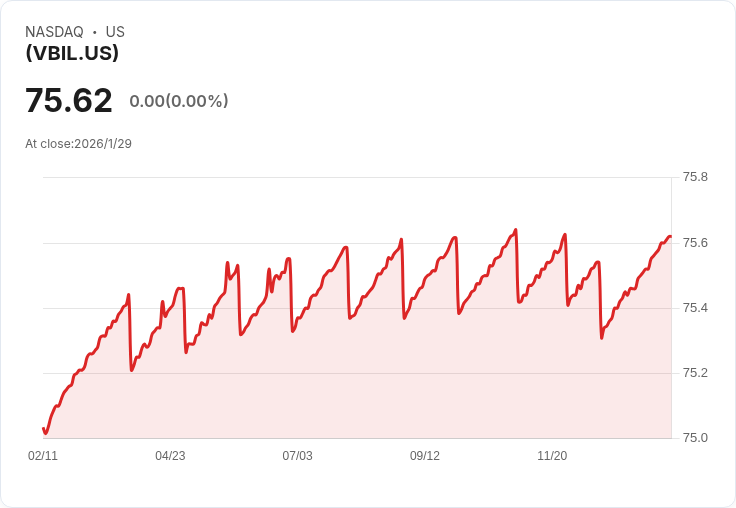Click the 75.0 y-axis label

tap(695, 438)
